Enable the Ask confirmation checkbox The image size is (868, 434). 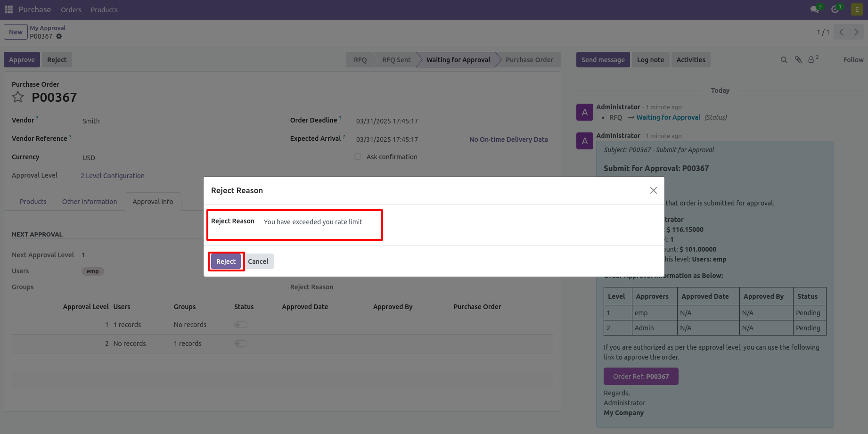(x=358, y=156)
